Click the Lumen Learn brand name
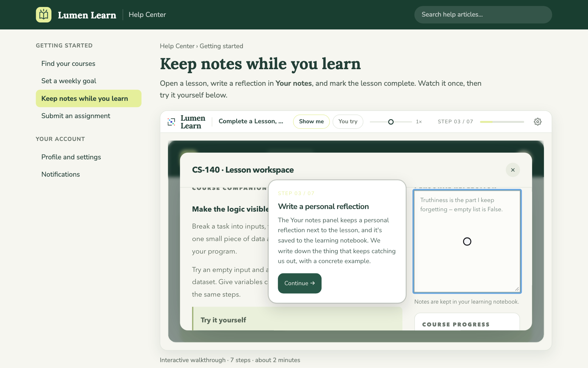Screen dimensions: 588x368 coord(87,15)
